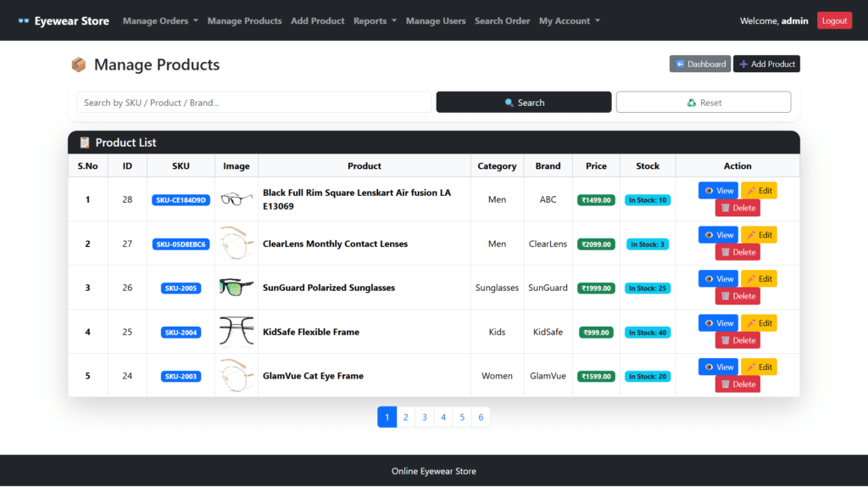This screenshot has width=868, height=487.
Task: Expand the Reports dropdown menu
Action: [375, 20]
